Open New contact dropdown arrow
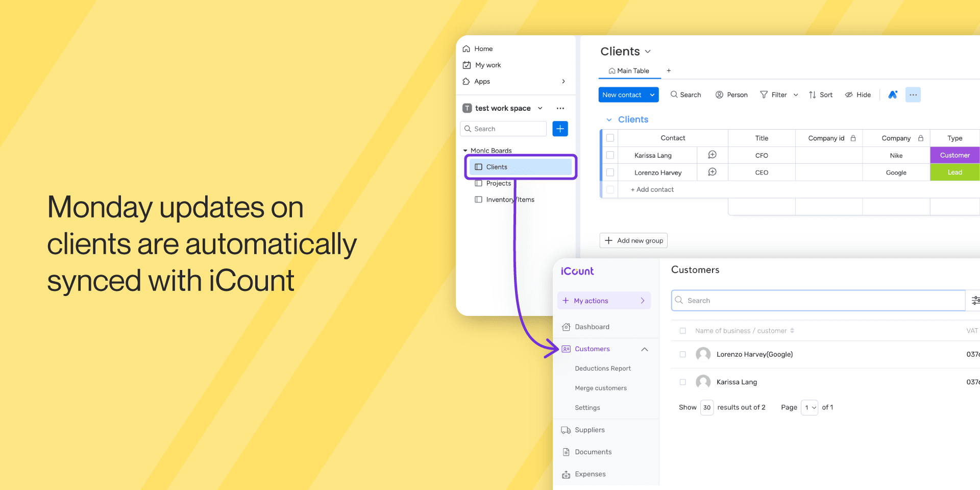Viewport: 980px width, 490px height. (x=652, y=95)
